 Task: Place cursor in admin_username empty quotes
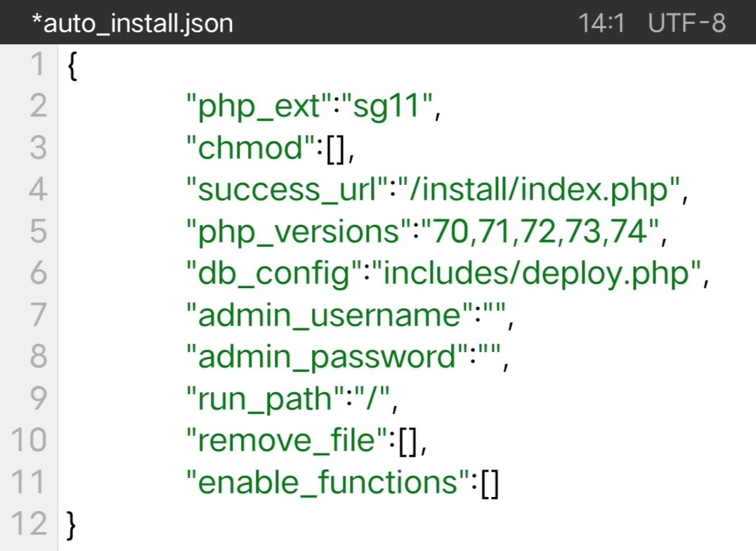click(x=495, y=315)
